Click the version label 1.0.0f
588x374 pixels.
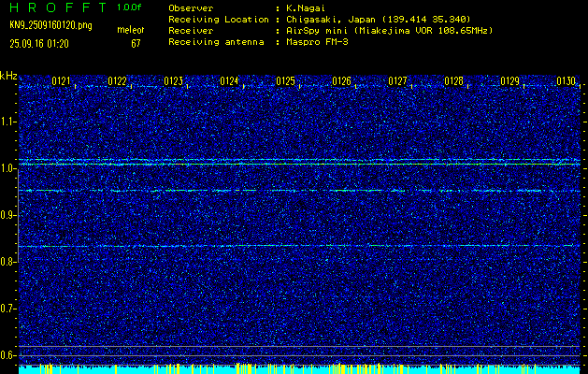point(129,7)
